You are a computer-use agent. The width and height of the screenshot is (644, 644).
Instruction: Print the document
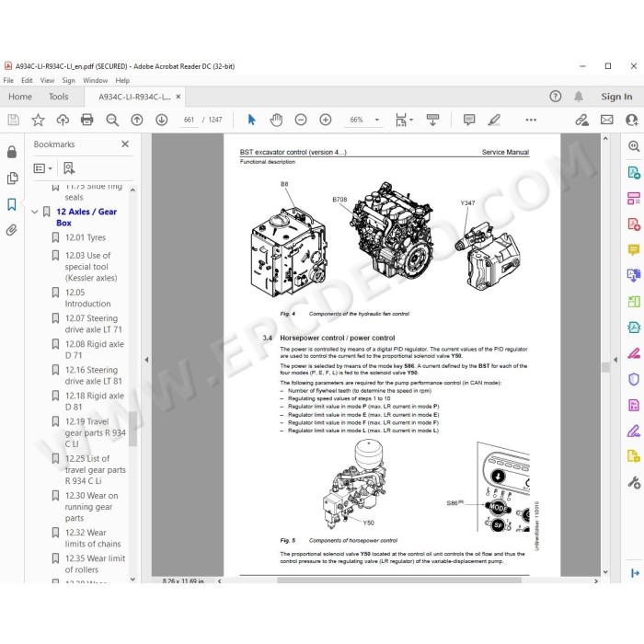(x=87, y=120)
